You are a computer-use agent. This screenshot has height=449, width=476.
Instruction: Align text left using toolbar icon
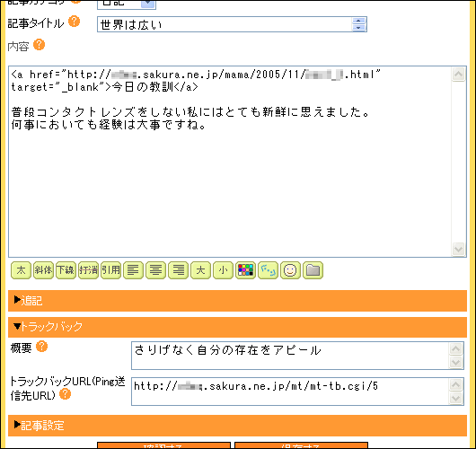[133, 270]
